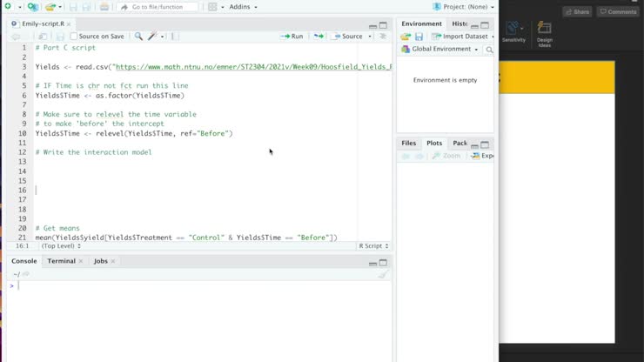Open the (Top Level) scope selector
The height and width of the screenshot is (362, 644).
click(61, 245)
